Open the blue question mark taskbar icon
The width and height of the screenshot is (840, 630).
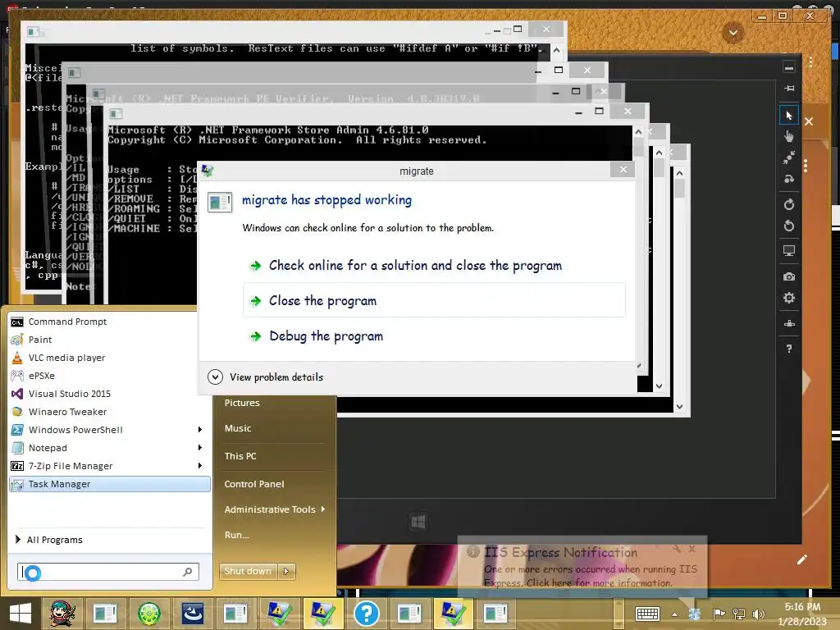[367, 614]
